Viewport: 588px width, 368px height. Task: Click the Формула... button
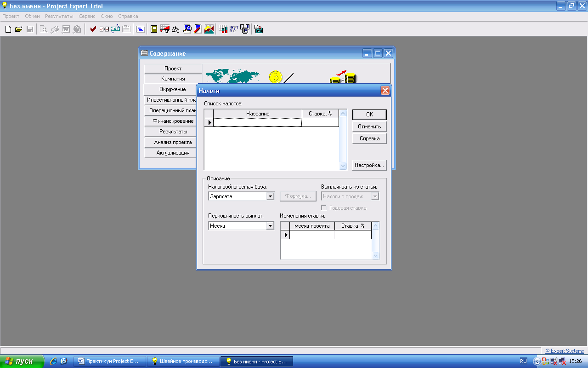(x=298, y=196)
